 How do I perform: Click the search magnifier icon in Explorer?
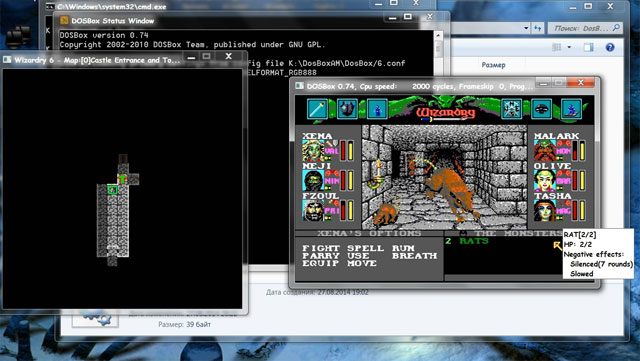point(616,28)
